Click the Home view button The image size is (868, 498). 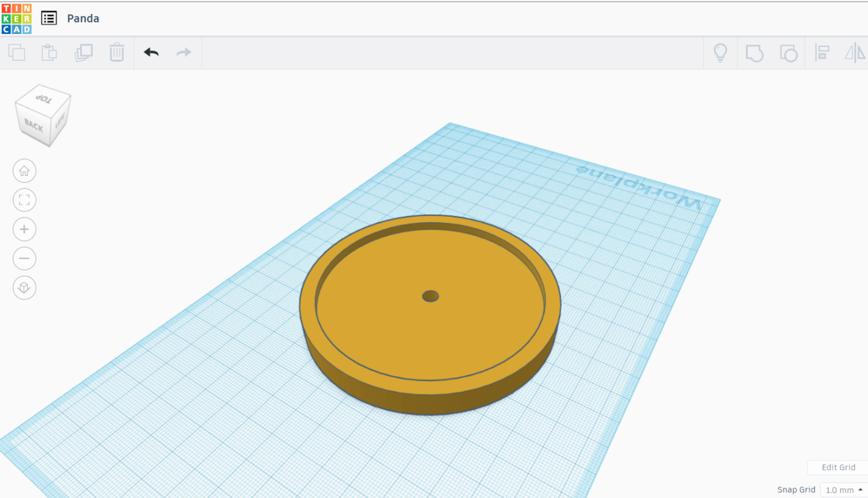[x=24, y=171]
